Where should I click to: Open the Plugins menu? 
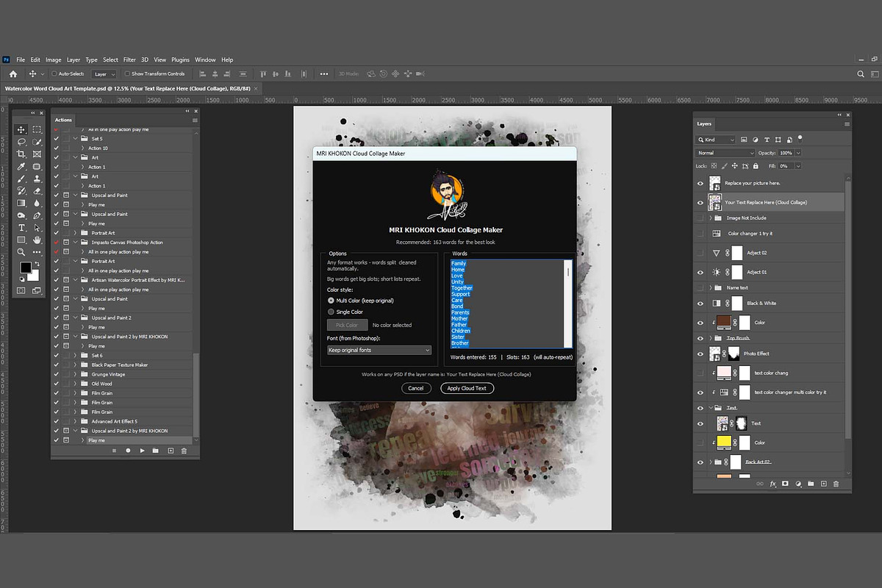pyautogui.click(x=180, y=60)
